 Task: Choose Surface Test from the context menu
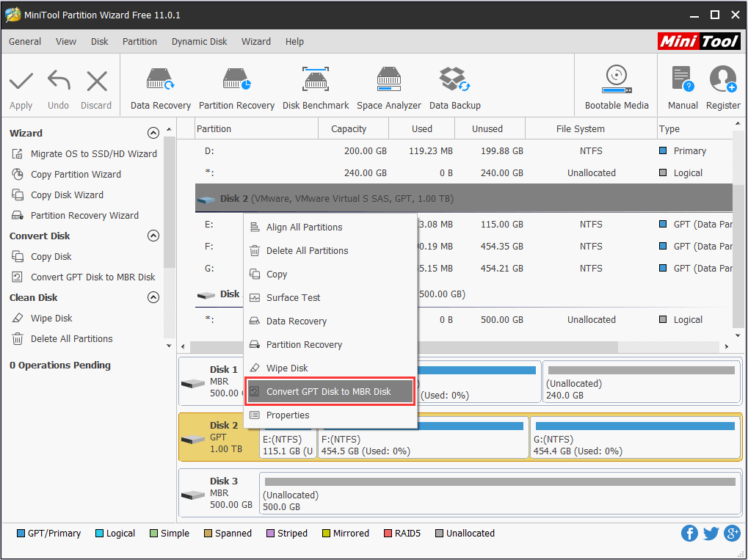click(x=330, y=297)
